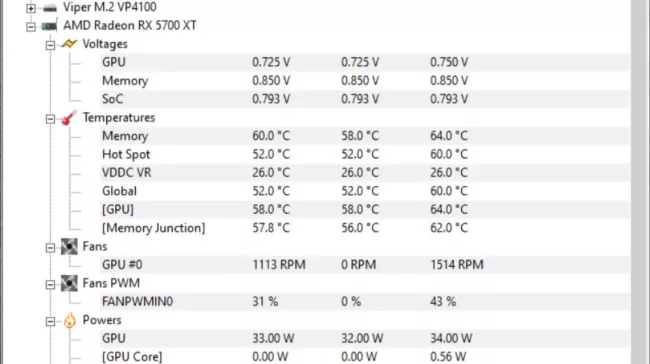Select the [GPU Core] power row

pos(365,357)
